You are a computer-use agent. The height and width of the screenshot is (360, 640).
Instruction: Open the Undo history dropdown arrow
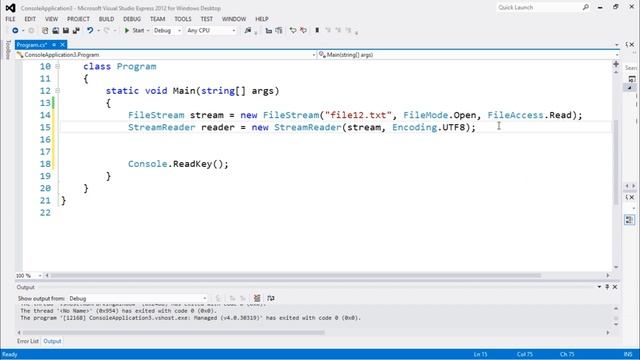pos(98,31)
